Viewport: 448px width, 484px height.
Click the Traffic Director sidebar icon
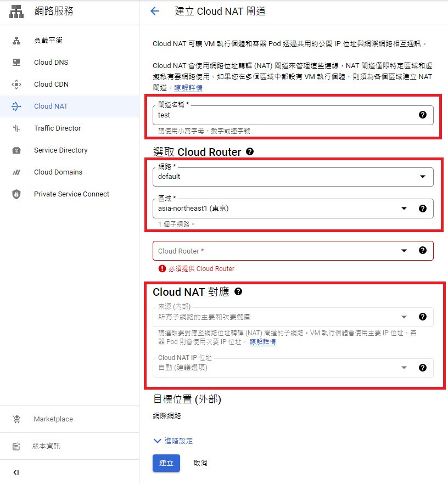point(16,128)
